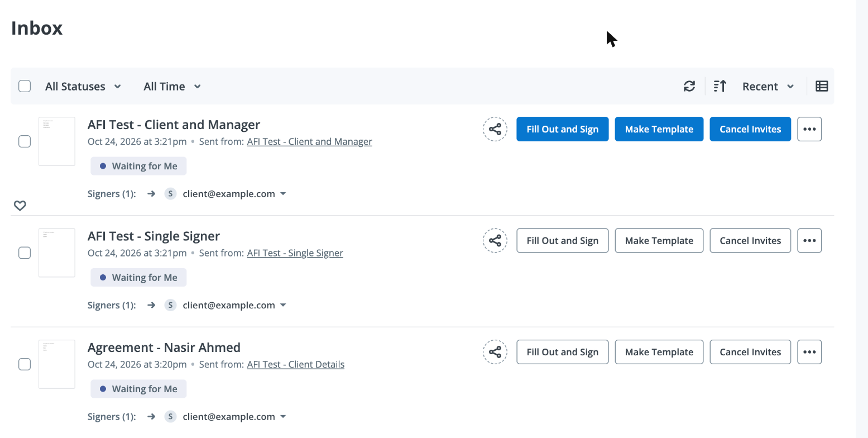
Task: Open the AFI Test - Client Details source link
Action: point(296,364)
